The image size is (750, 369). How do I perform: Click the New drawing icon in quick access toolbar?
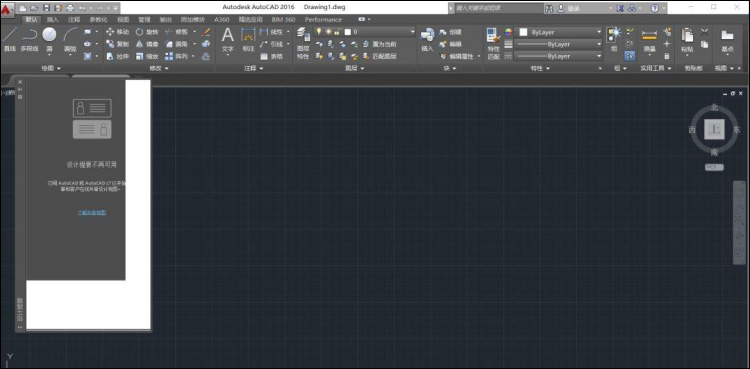pos(23,8)
